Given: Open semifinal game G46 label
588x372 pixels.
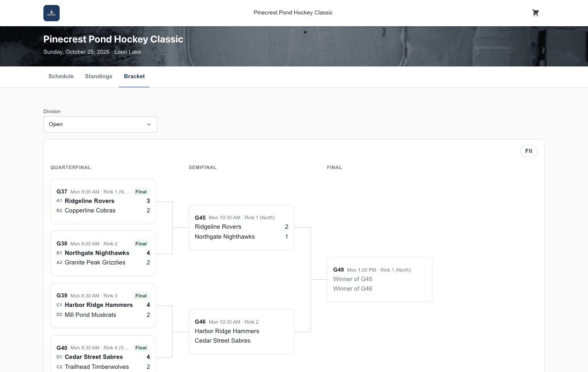Looking at the screenshot, I should tap(200, 322).
